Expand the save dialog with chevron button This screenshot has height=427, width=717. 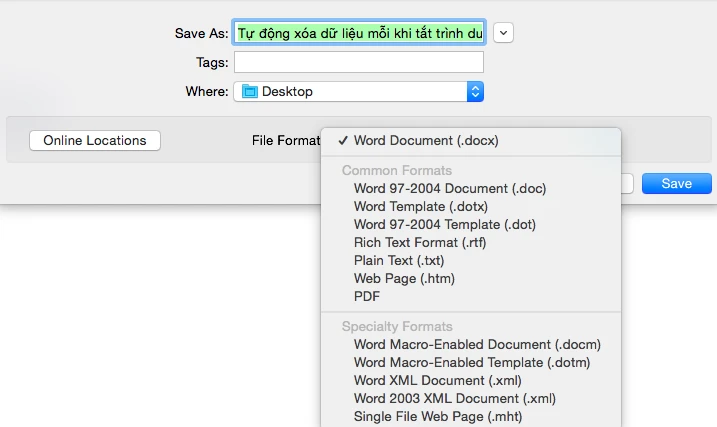coord(503,33)
